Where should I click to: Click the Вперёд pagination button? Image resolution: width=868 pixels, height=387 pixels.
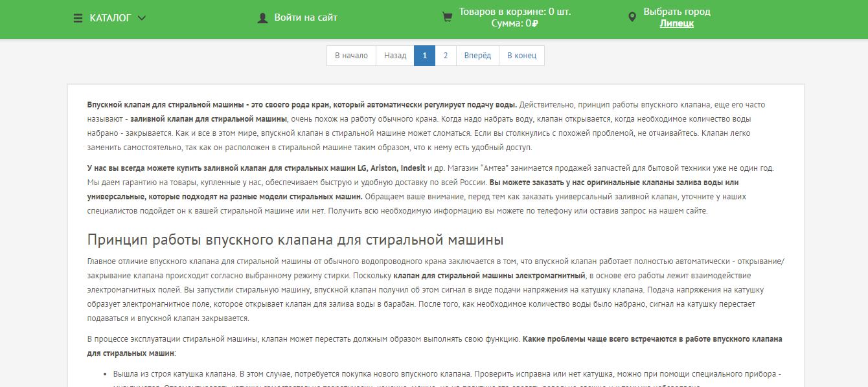pyautogui.click(x=477, y=55)
